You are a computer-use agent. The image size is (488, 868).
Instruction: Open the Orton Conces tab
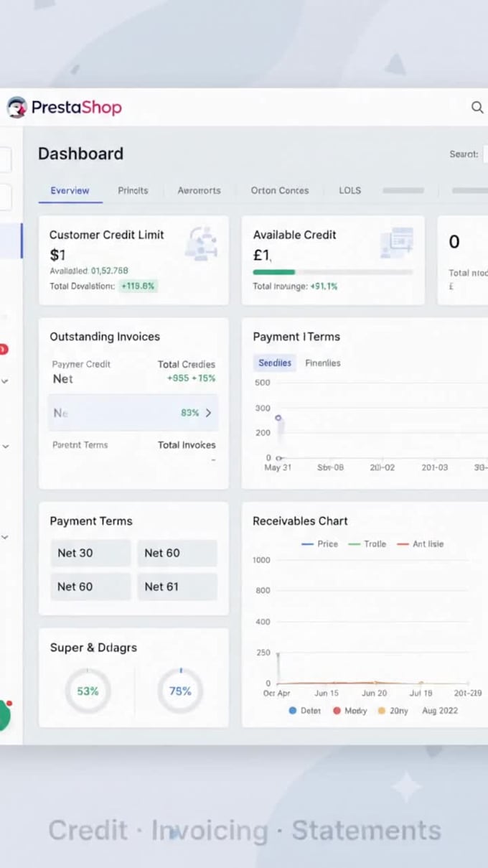click(280, 191)
